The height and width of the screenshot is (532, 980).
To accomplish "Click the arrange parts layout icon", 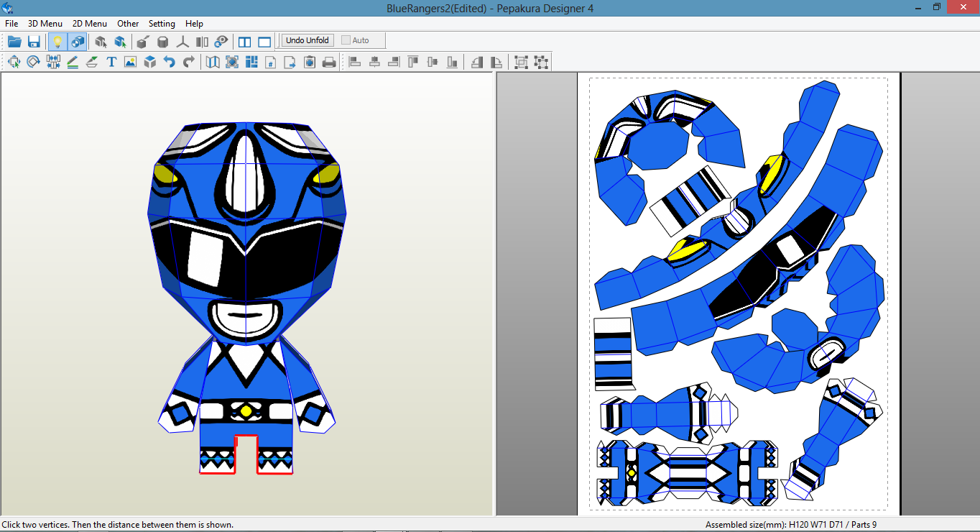I will [251, 62].
